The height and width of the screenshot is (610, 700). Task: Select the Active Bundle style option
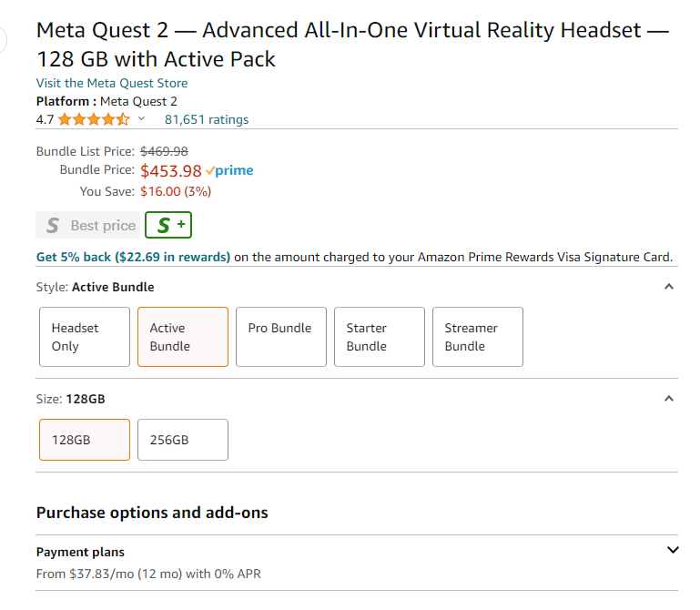(x=182, y=337)
